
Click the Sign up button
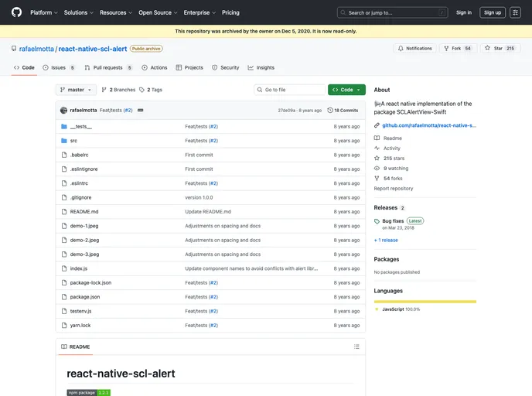pyautogui.click(x=493, y=12)
